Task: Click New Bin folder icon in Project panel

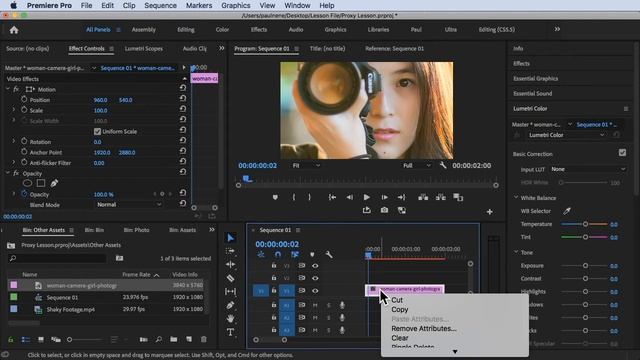Action: tap(173, 339)
